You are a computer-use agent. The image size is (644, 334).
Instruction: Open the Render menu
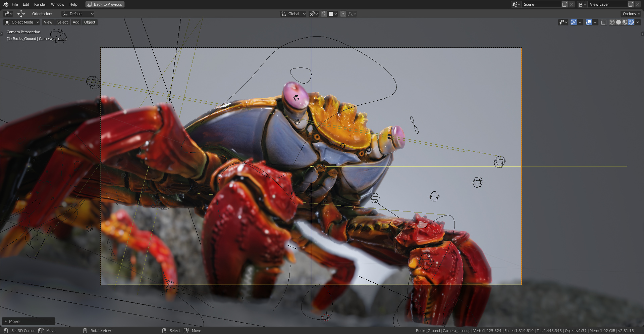(x=40, y=4)
